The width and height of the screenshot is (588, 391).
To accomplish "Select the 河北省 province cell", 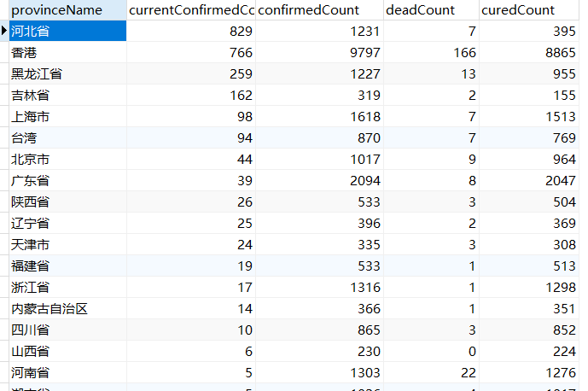I will click(68, 31).
